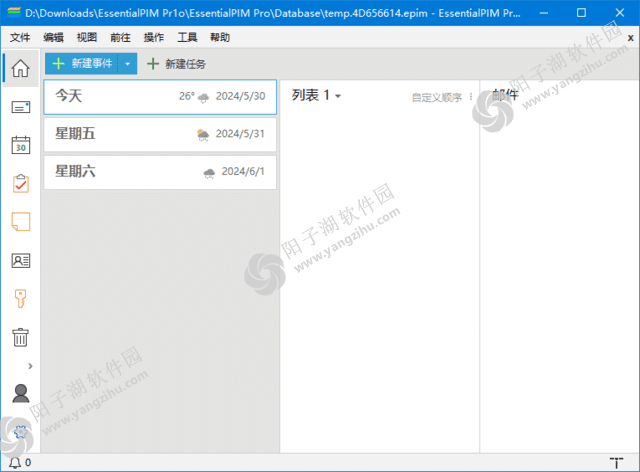The image size is (640, 472).
Task: Open the Mail module in sidebar
Action: [20, 107]
